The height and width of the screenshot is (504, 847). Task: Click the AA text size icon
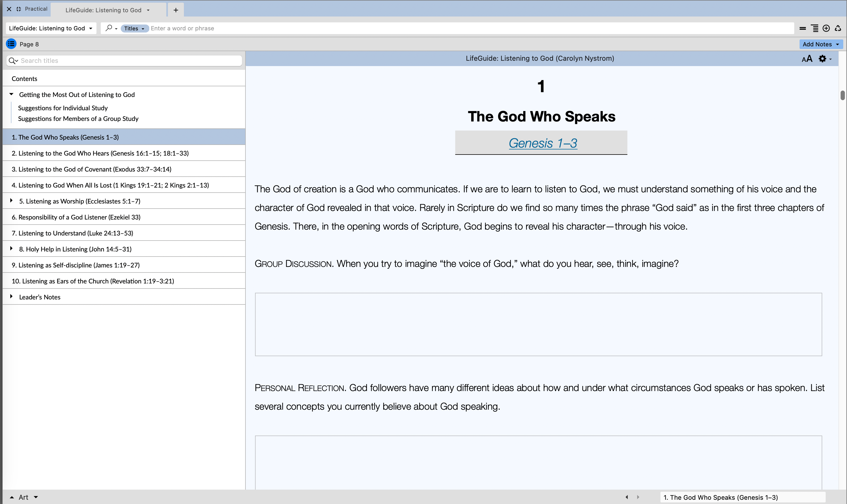pos(807,59)
